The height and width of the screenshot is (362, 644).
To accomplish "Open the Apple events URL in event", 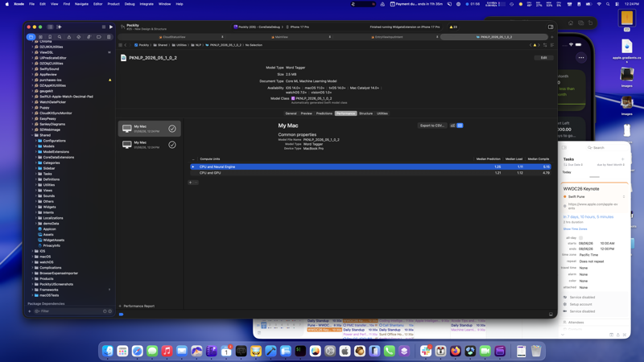I will point(592,206).
